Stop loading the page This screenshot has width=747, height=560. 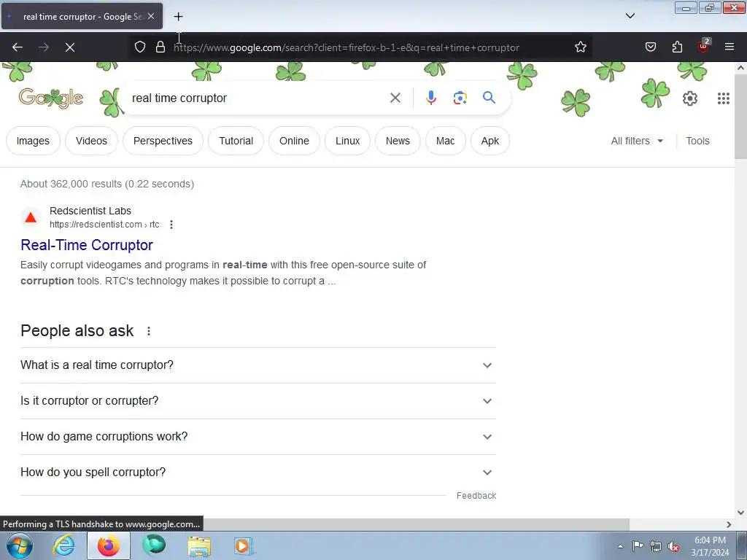[70, 47]
